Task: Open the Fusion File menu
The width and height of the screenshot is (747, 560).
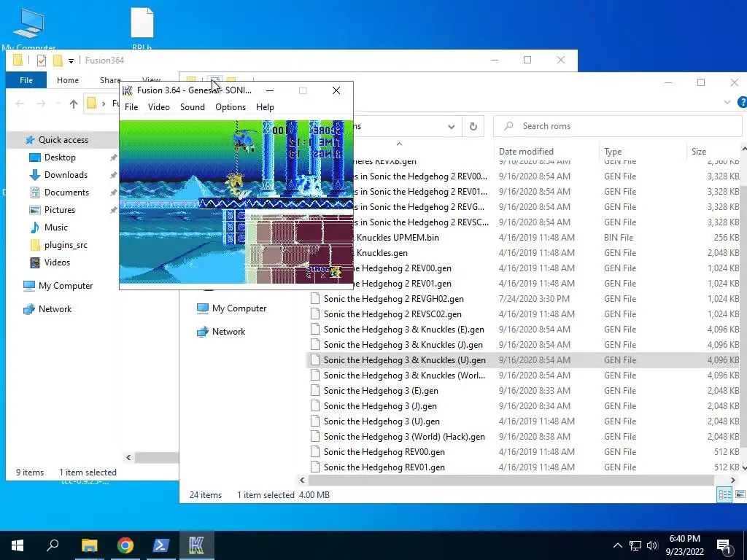Action: click(x=131, y=107)
